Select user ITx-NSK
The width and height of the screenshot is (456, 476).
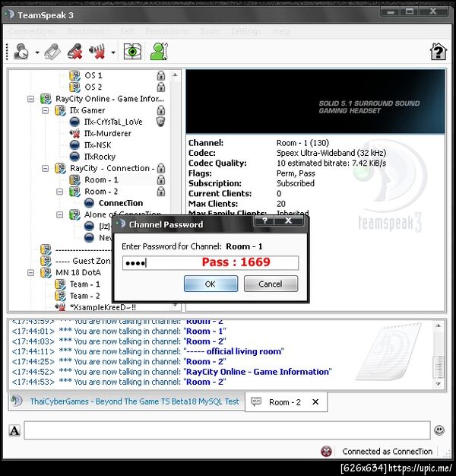(98, 145)
